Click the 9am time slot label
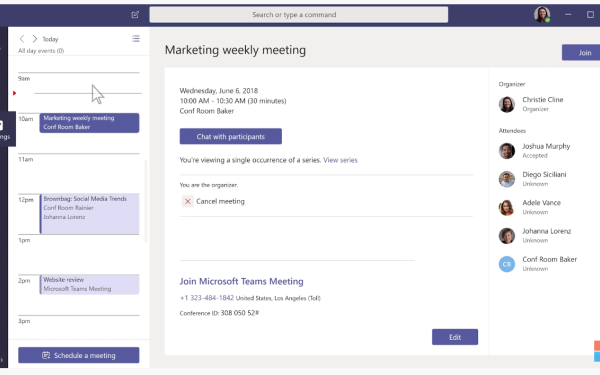Image resolution: width=600 pixels, height=375 pixels. point(24,78)
